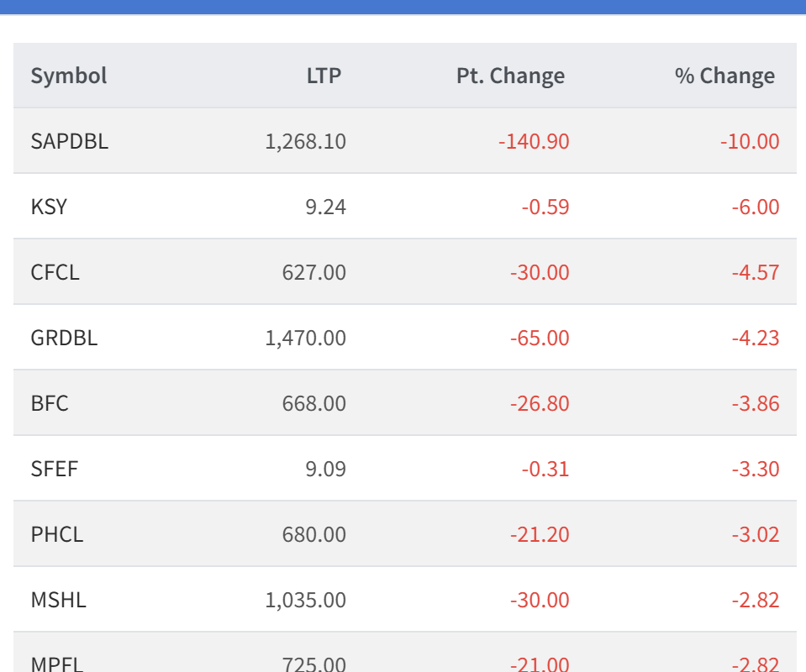Click the Symbol column header
This screenshot has height=672, width=806.
[69, 76]
